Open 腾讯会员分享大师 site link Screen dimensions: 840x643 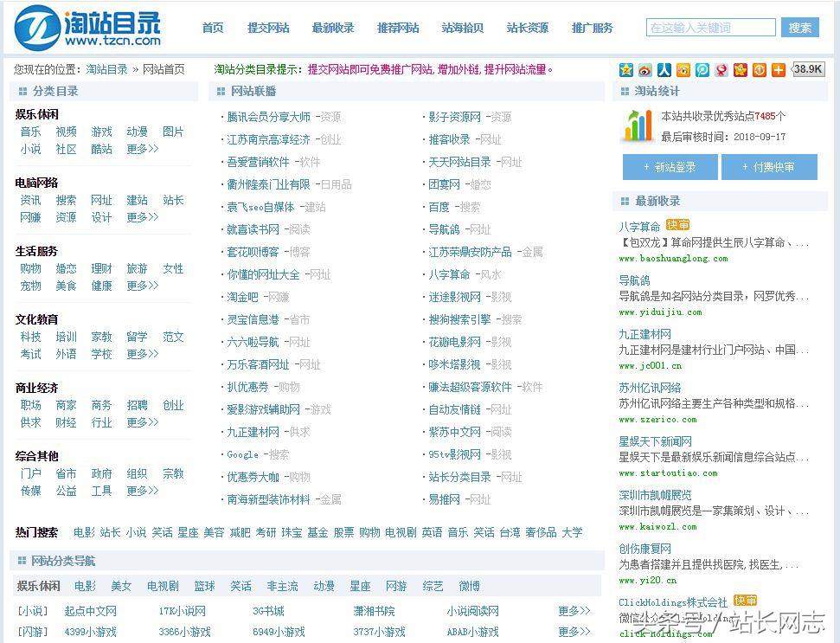268,117
